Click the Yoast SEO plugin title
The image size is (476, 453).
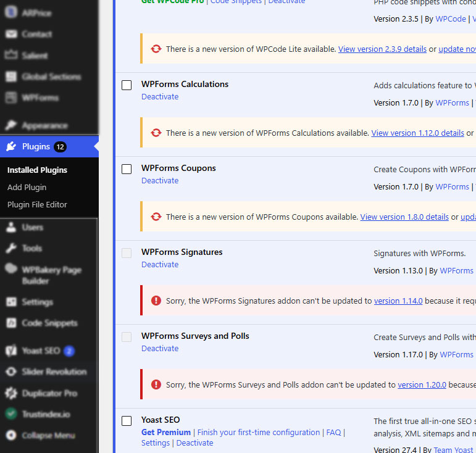coord(161,420)
